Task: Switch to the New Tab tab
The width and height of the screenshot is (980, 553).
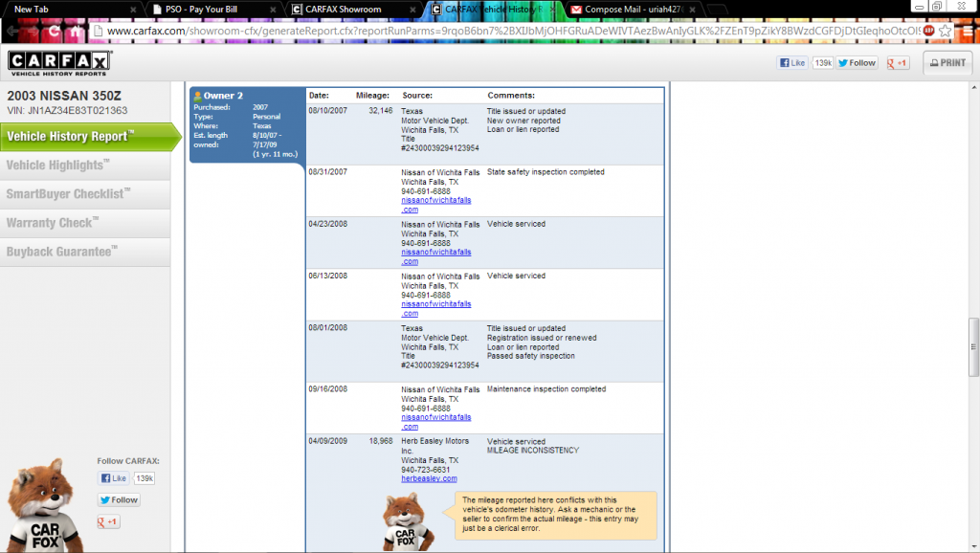Action: tap(72, 10)
